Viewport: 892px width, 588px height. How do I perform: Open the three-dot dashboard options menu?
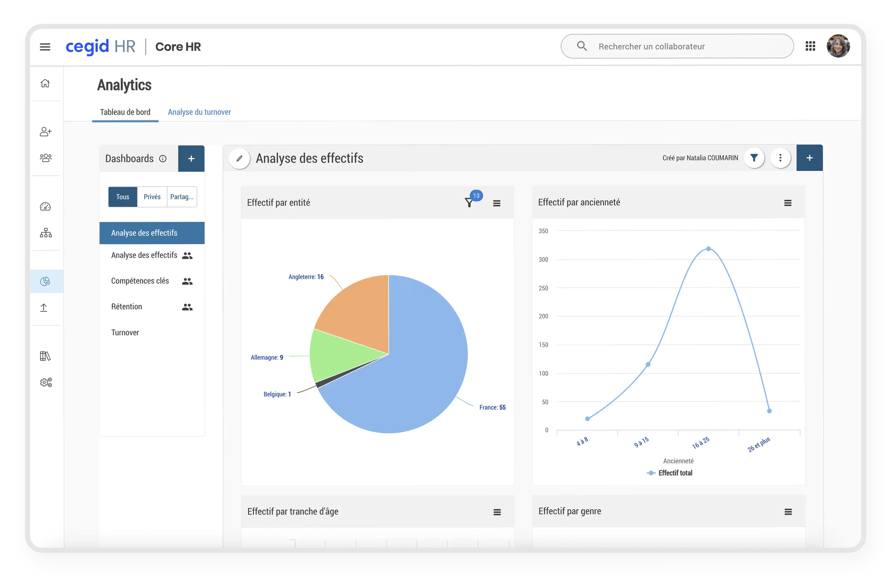click(780, 158)
